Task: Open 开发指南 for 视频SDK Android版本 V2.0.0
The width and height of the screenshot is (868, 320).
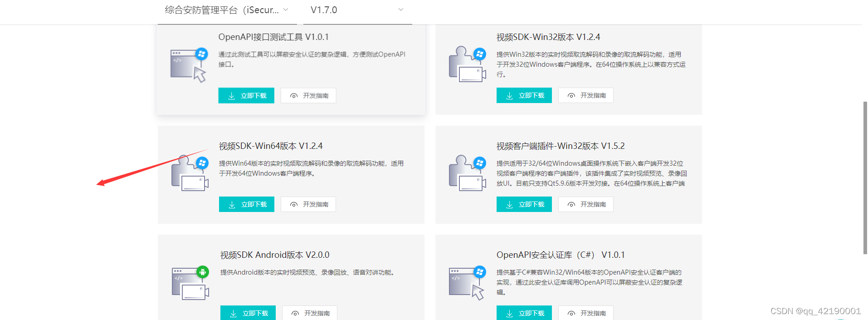Action: coord(310,313)
